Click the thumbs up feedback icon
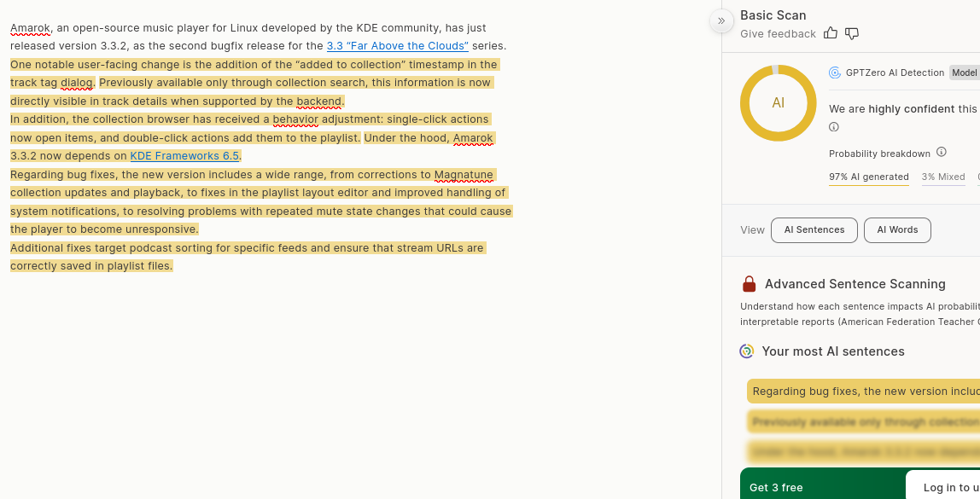980x499 pixels. coord(831,33)
